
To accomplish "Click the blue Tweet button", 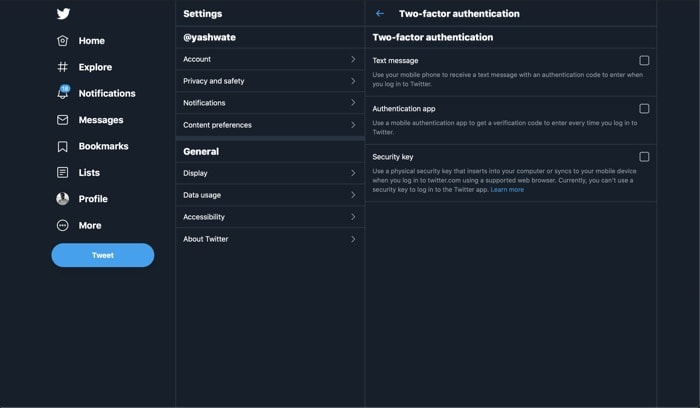I will click(103, 255).
